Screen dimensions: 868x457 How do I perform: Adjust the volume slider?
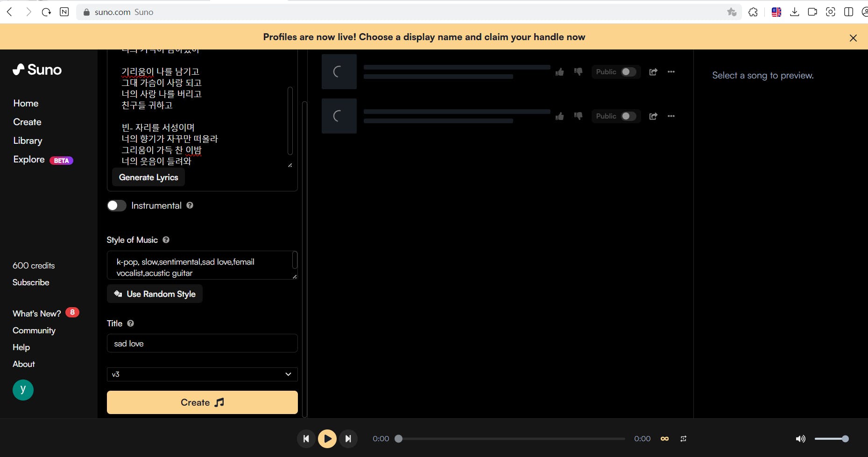[832, 439]
